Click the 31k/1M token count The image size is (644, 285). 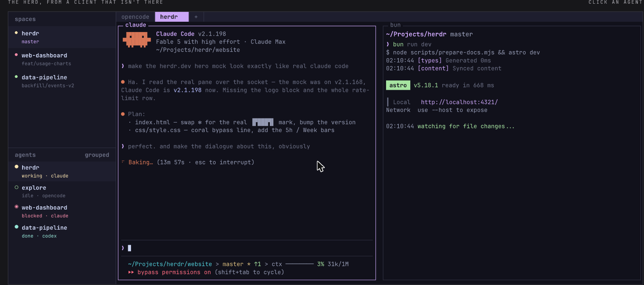coord(338,264)
